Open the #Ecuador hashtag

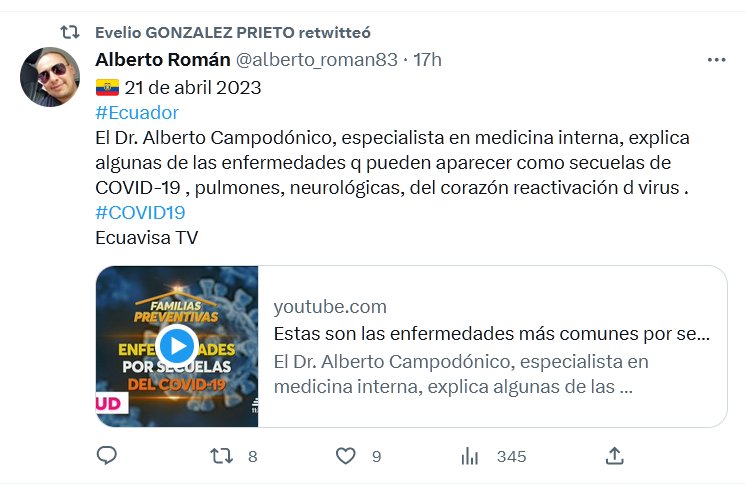click(x=137, y=112)
